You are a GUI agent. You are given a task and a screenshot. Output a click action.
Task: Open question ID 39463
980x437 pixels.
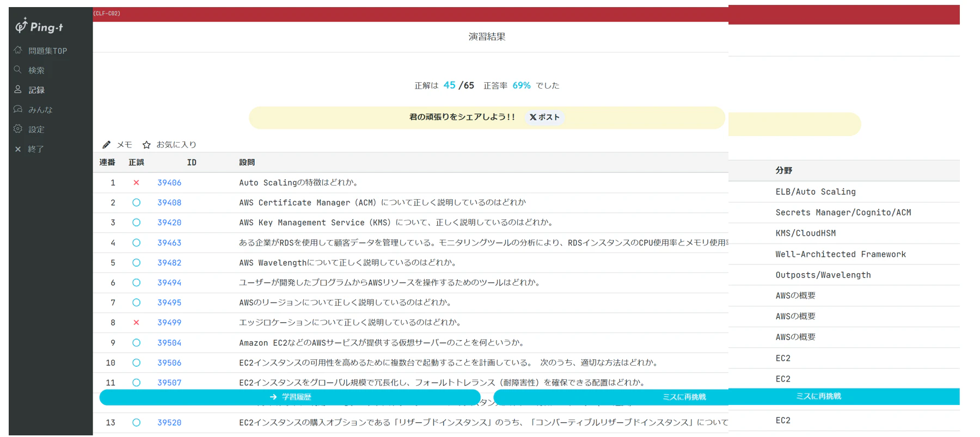point(169,243)
